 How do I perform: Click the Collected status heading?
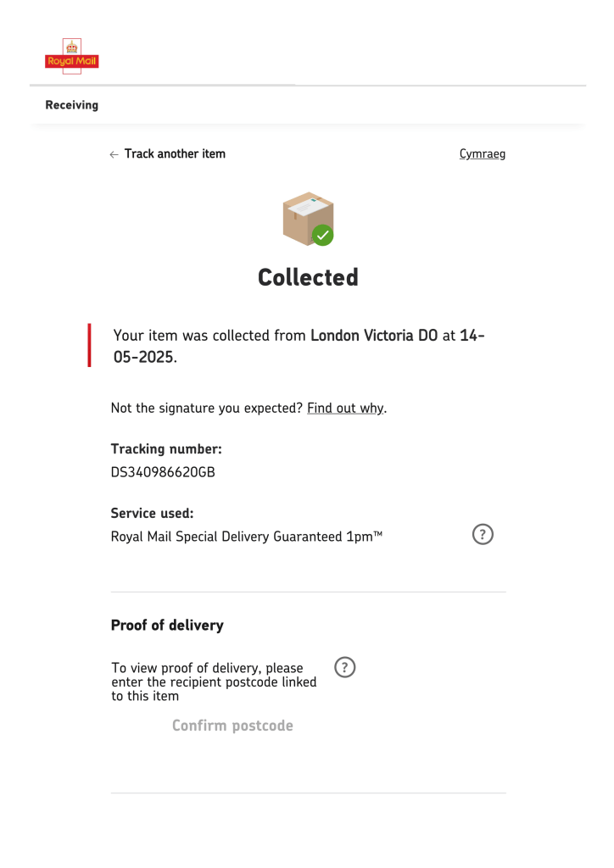(308, 277)
